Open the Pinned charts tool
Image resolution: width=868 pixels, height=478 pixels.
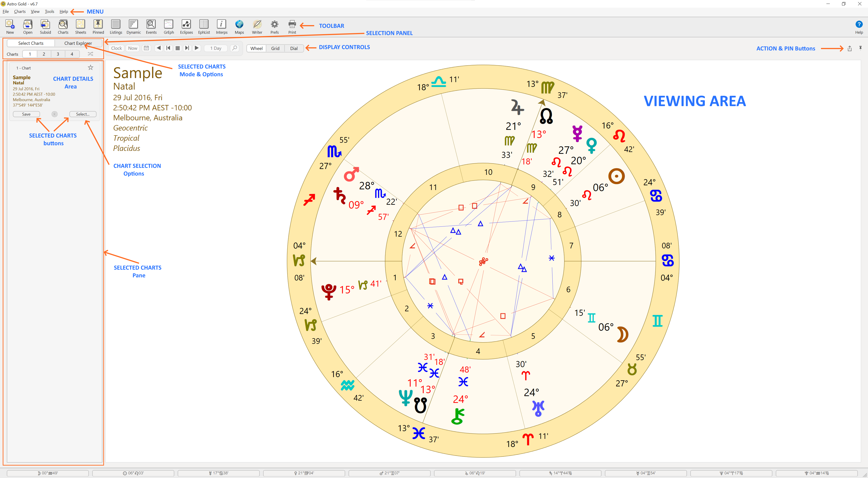tap(98, 27)
